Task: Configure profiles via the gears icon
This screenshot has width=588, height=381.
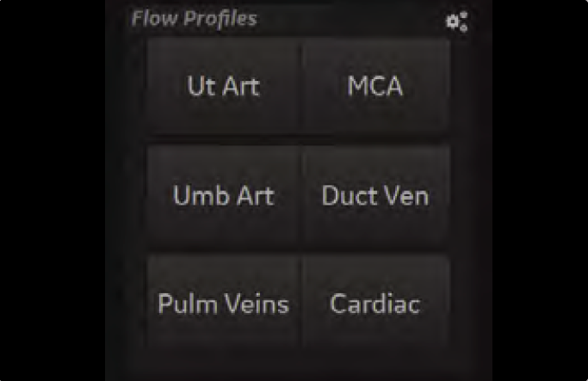Action: (x=457, y=22)
